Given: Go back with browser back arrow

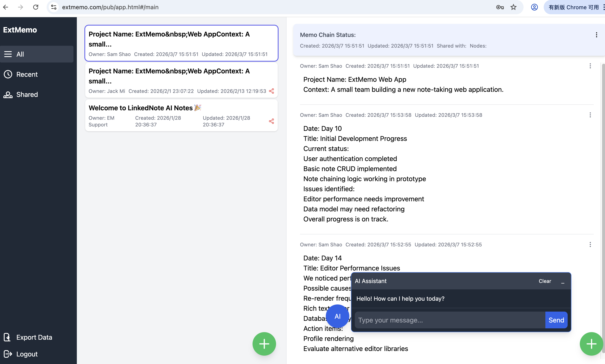Looking at the screenshot, I should click(x=6, y=7).
